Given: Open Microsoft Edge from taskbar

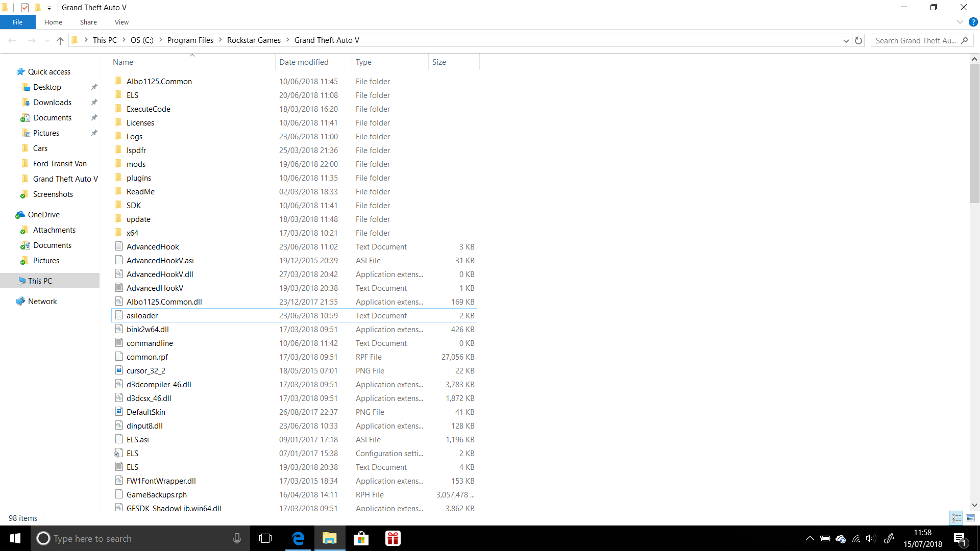Looking at the screenshot, I should pos(298,538).
